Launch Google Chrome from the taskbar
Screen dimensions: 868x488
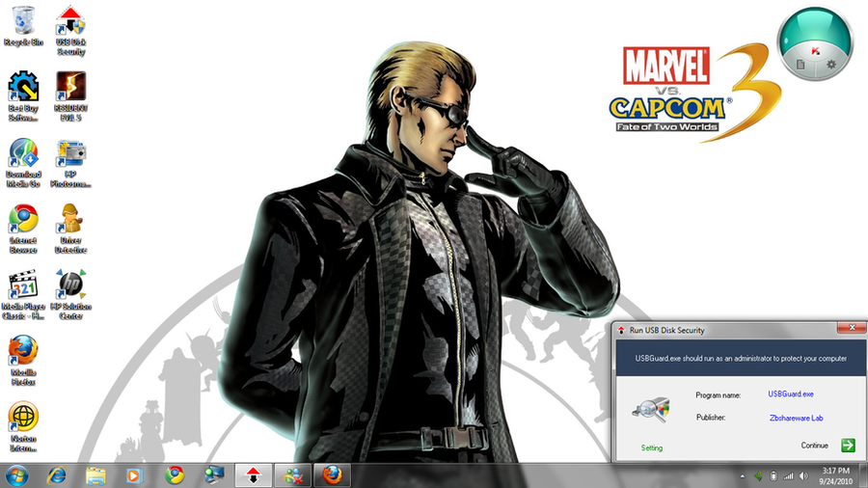175,475
